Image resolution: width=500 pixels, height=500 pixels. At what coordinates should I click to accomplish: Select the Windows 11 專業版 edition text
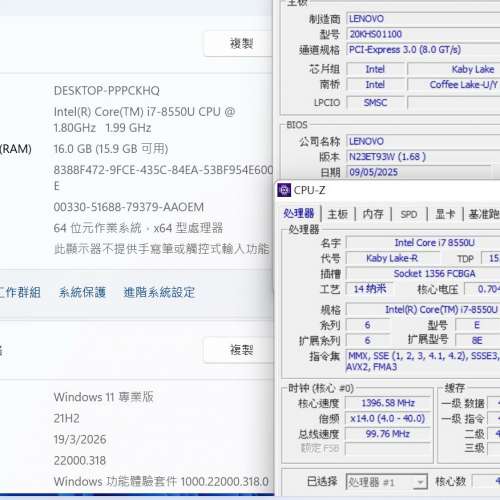click(103, 397)
